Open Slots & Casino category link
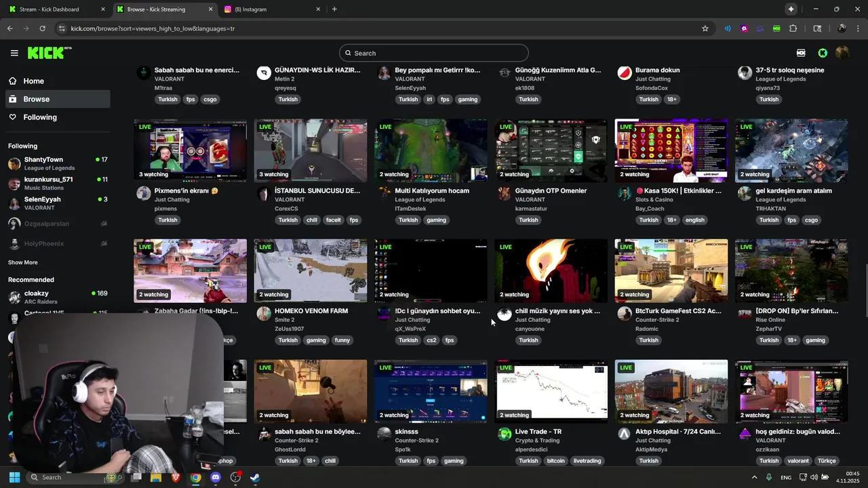 coord(654,200)
